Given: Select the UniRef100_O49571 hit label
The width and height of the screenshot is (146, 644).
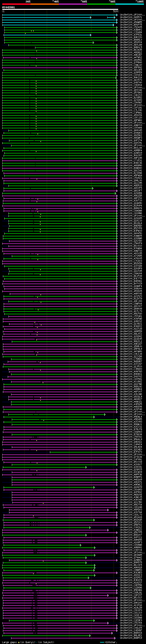Looking at the screenshot, I should [131, 17].
